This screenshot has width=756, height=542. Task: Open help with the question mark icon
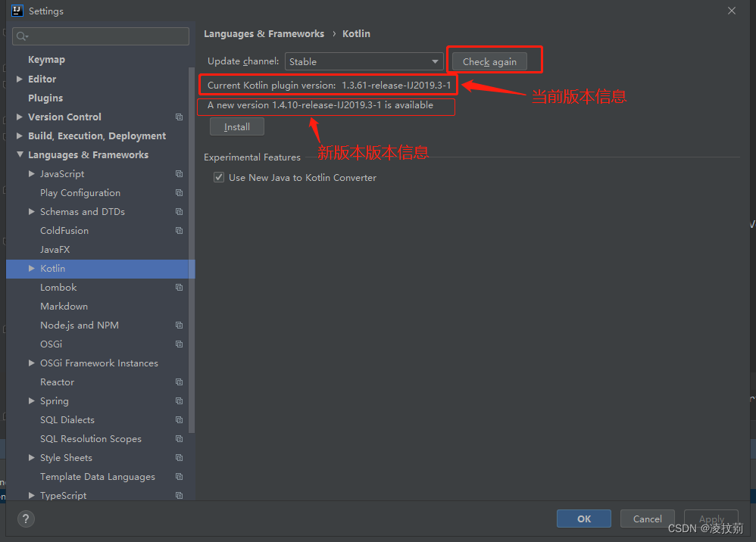tap(26, 519)
